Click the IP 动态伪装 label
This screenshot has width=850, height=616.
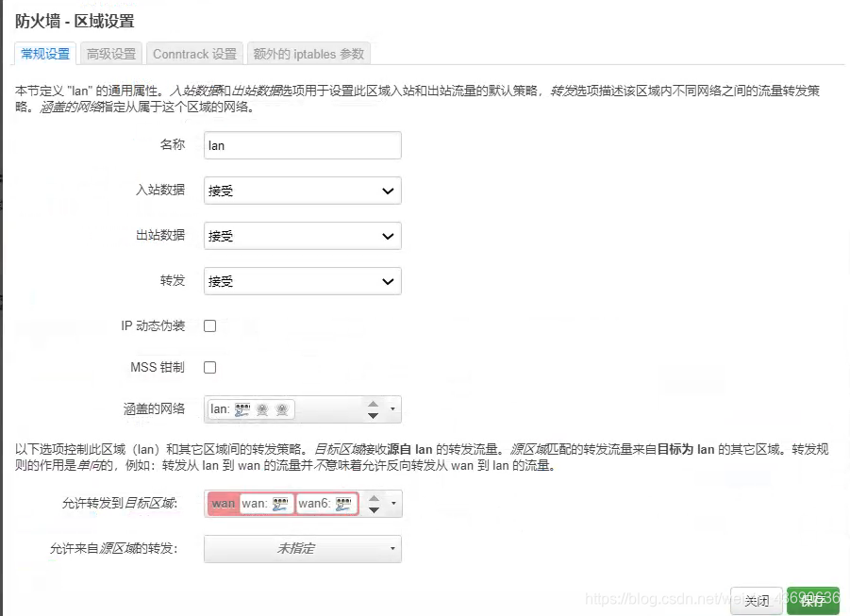pos(153,325)
